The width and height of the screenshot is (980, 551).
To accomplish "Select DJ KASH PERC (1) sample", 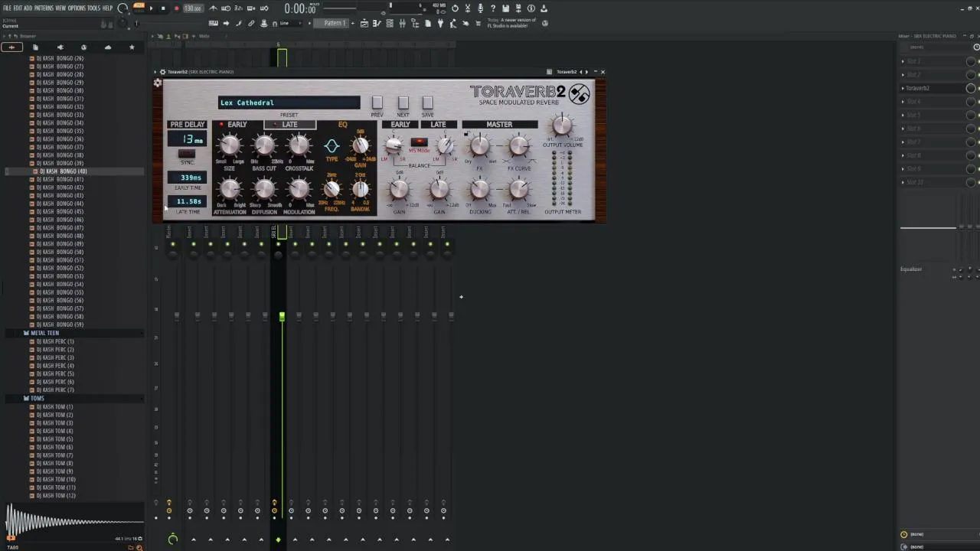I will coord(56,341).
